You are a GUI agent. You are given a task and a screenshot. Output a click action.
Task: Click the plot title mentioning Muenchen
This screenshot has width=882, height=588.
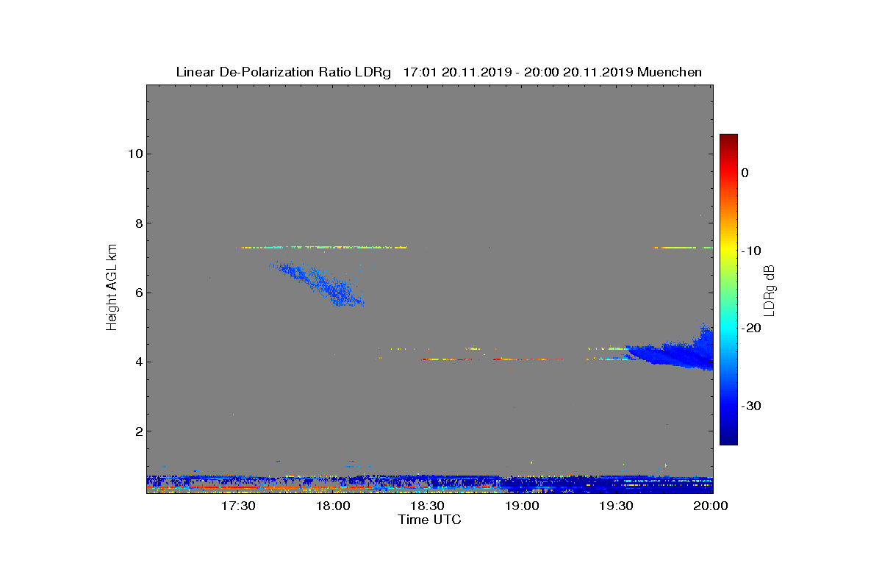click(439, 72)
